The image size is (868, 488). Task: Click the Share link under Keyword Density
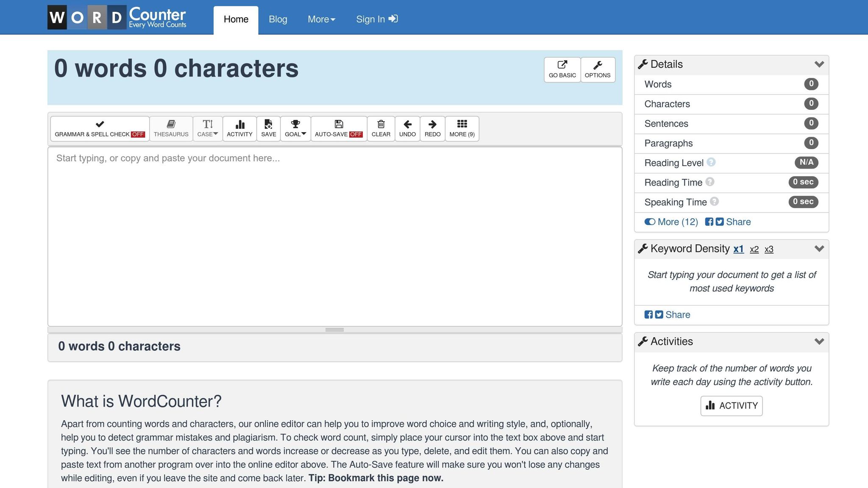tap(678, 315)
